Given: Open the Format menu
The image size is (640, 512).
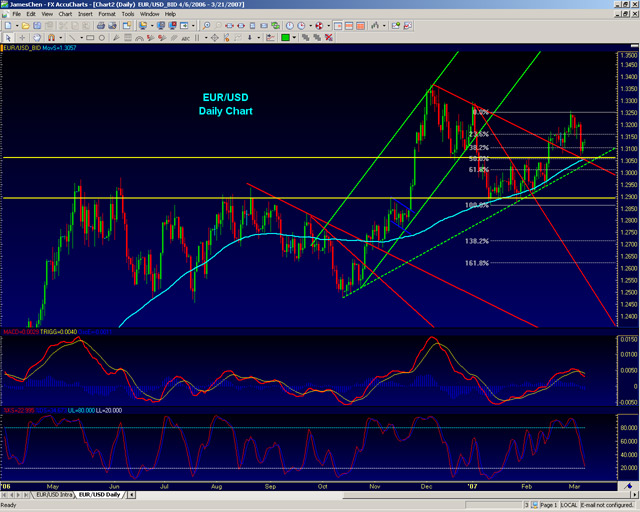Looking at the screenshot, I should click(x=103, y=15).
